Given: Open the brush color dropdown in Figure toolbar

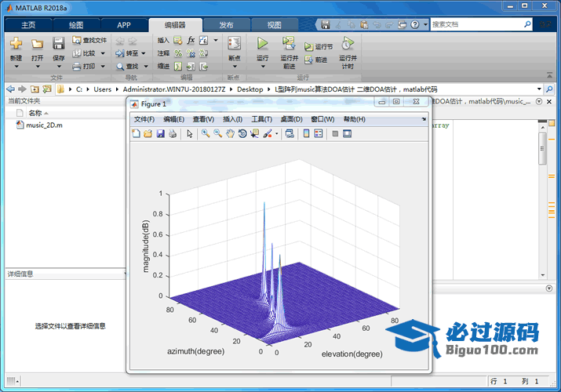Looking at the screenshot, I should pyautogui.click(x=276, y=134).
